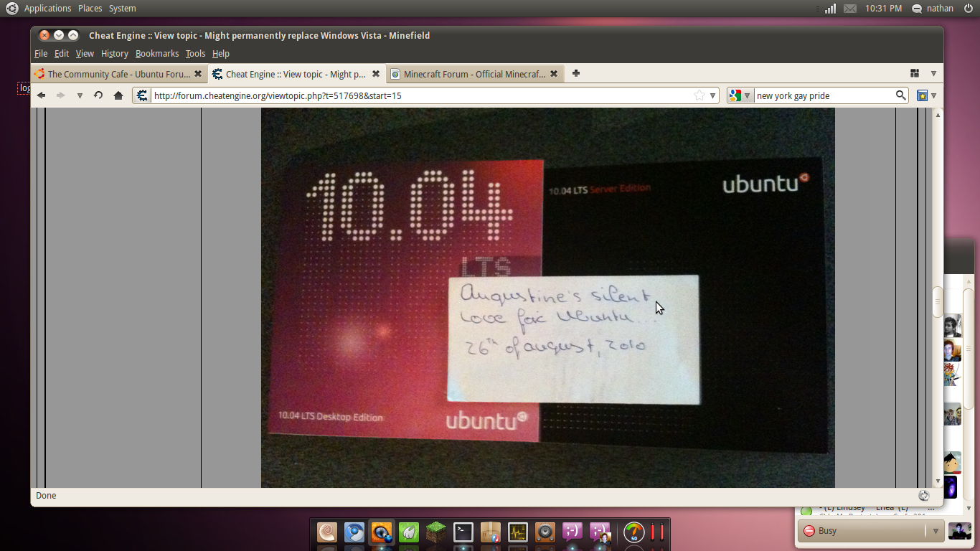The image size is (980, 551).
Task: Click the CPU gauge applet in the dock
Action: [633, 532]
